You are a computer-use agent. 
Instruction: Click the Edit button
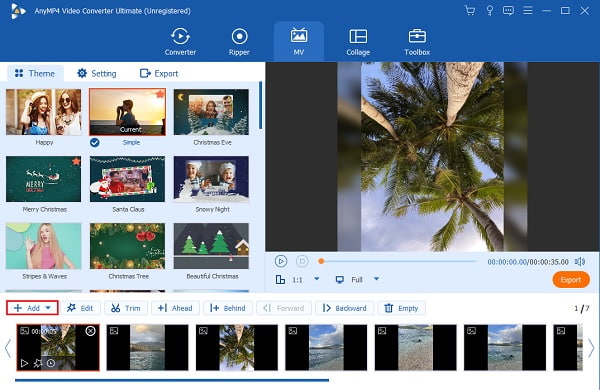[80, 308]
